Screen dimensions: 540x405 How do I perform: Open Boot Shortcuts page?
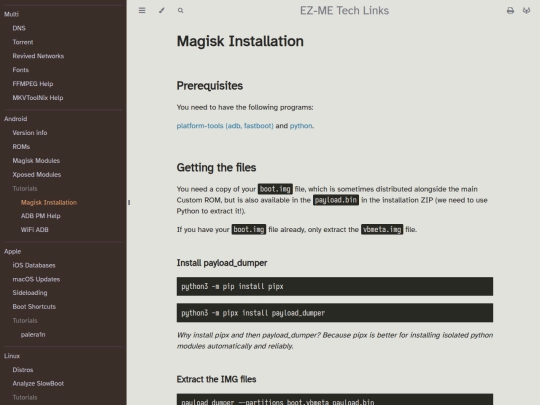point(34,307)
